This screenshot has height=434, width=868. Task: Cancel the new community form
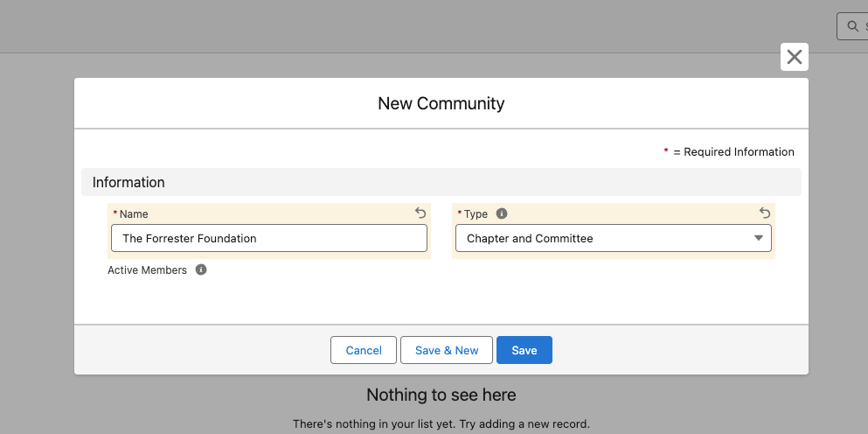pos(364,350)
